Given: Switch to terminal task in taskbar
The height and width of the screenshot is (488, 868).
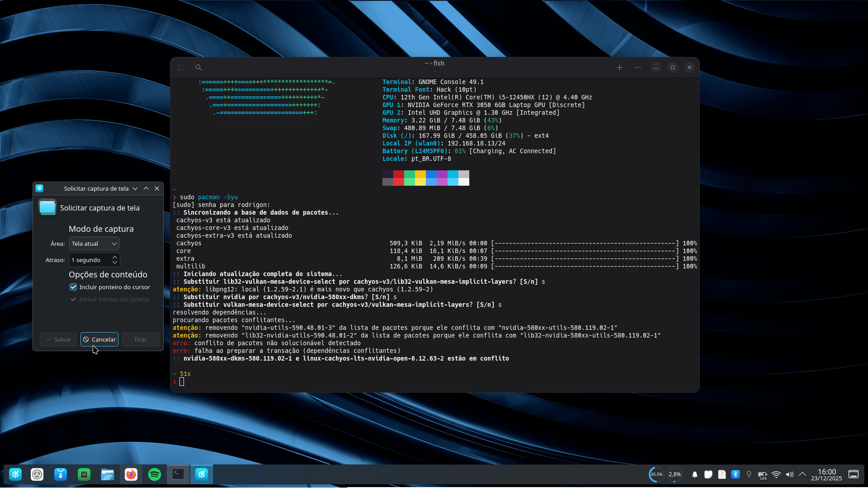Looking at the screenshot, I should point(178,474).
